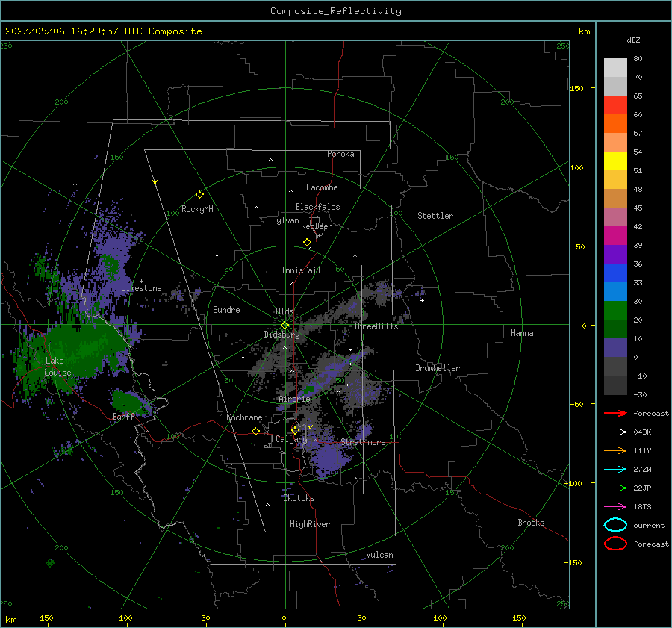The height and width of the screenshot is (628, 672).
Task: Click the yellow diamond marker near RockyMH
Action: [x=199, y=195]
